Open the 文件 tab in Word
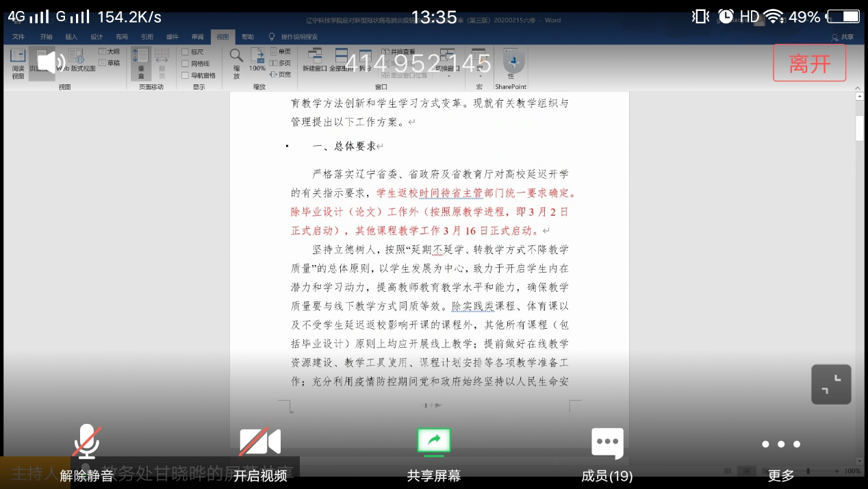The image size is (868, 489). 18,37
